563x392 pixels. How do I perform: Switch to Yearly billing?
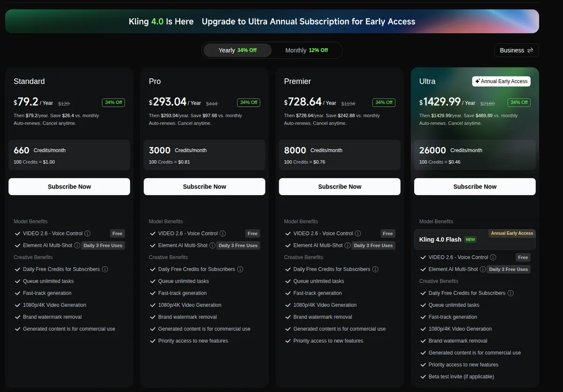237,50
